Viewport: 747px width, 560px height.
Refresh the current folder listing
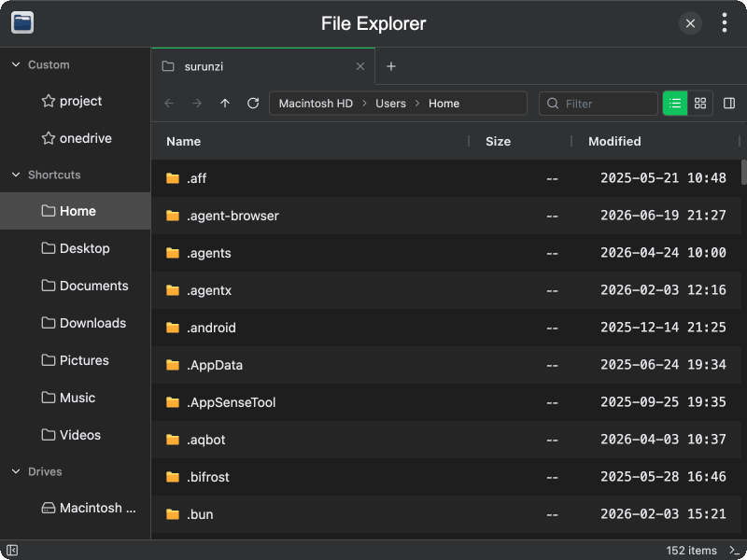point(253,104)
